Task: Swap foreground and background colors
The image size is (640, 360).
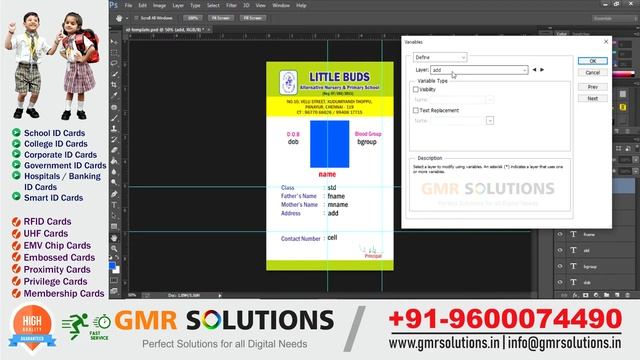Action: pos(118,258)
